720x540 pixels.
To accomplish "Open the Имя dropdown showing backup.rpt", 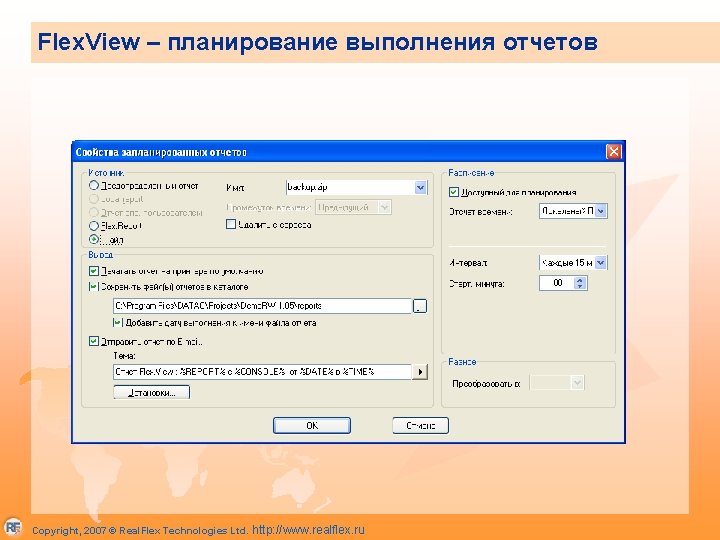I will click(x=420, y=187).
